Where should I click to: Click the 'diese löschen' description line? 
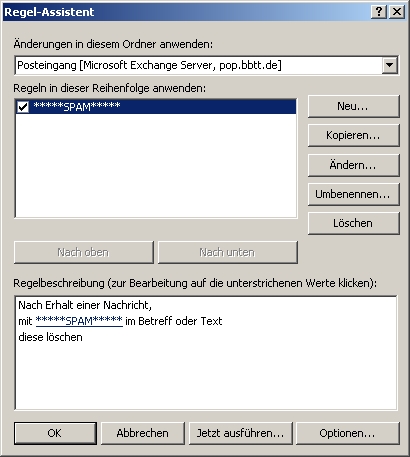(50, 337)
